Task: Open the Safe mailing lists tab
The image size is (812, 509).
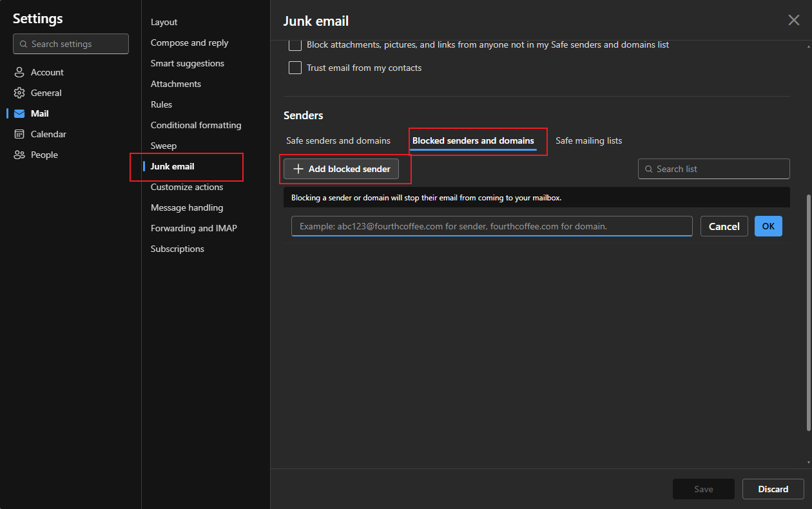Action: pos(588,140)
